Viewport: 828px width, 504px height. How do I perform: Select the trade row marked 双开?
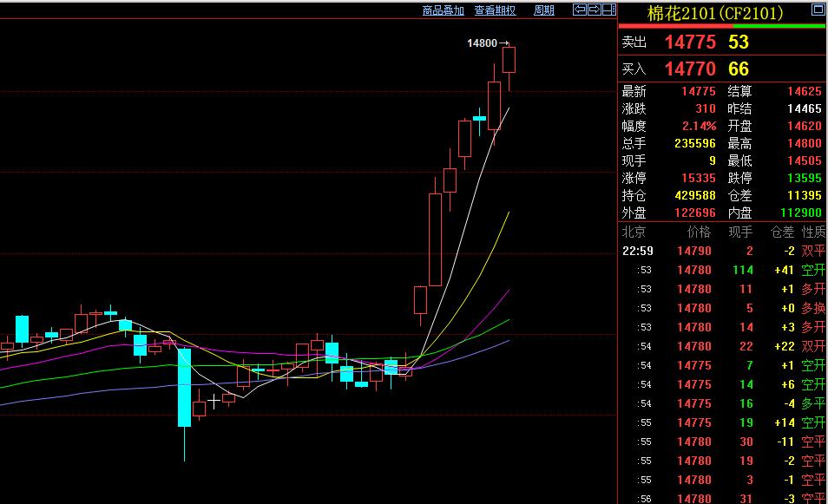(x=724, y=347)
